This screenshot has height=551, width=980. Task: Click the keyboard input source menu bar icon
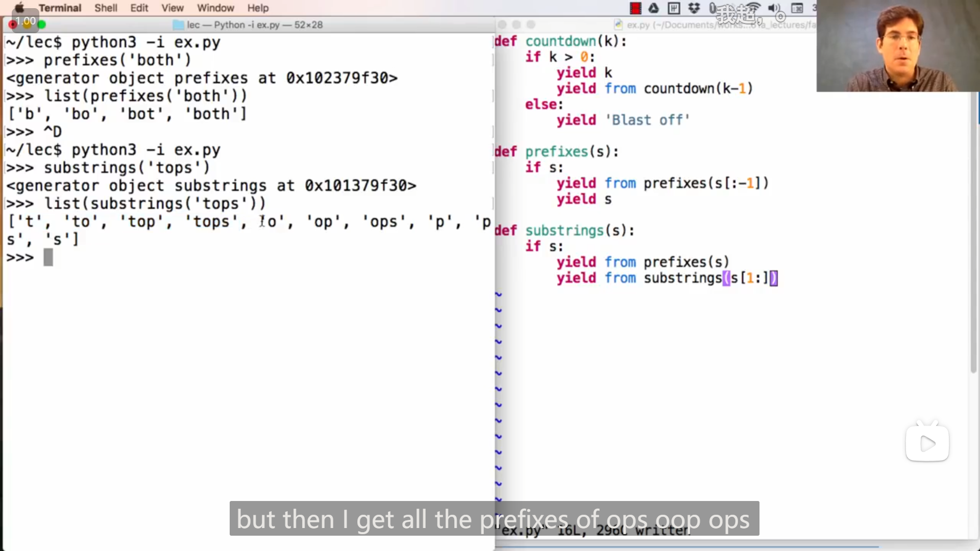[797, 8]
